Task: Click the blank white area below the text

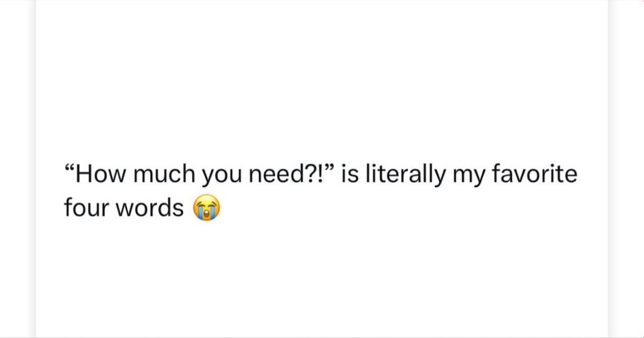Action: click(322, 279)
